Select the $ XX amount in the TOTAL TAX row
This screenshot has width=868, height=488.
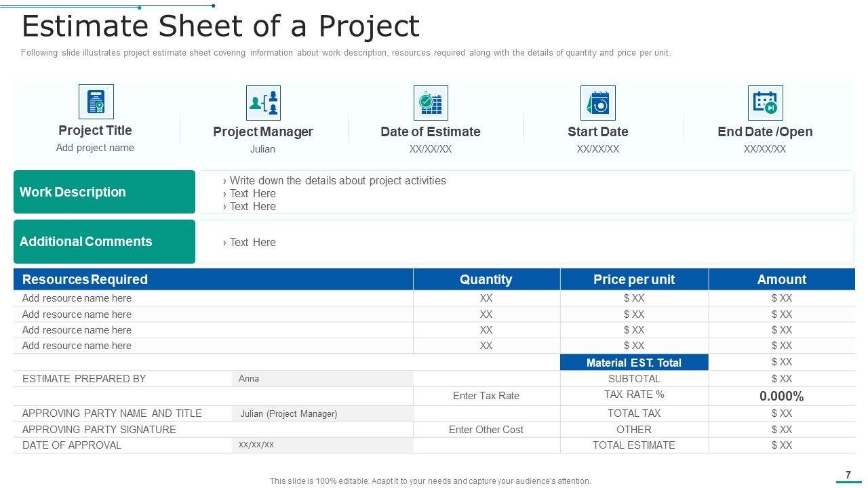click(782, 413)
